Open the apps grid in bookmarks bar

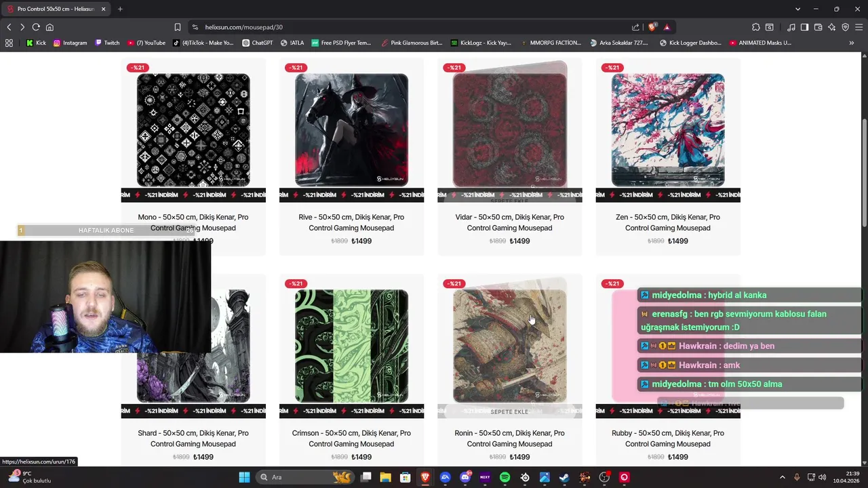click(x=9, y=43)
